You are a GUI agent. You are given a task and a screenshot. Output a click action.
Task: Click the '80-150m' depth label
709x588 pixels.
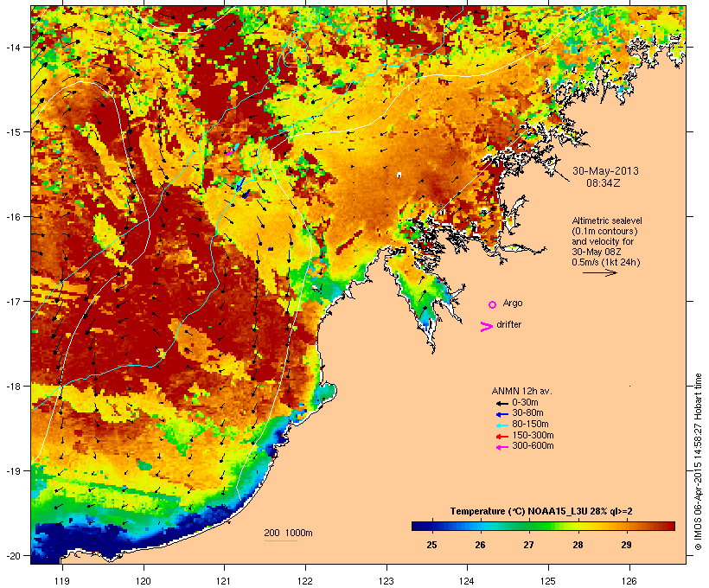(x=530, y=424)
